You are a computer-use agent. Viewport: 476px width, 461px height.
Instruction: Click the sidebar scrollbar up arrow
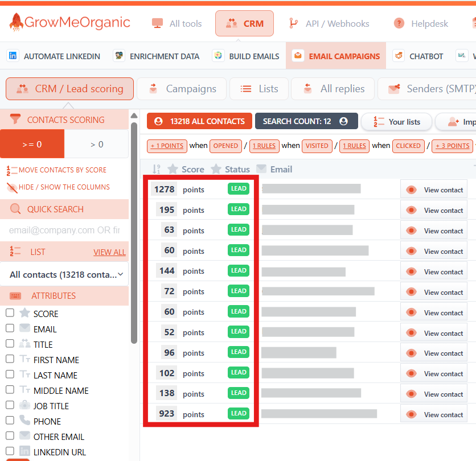[x=134, y=116]
